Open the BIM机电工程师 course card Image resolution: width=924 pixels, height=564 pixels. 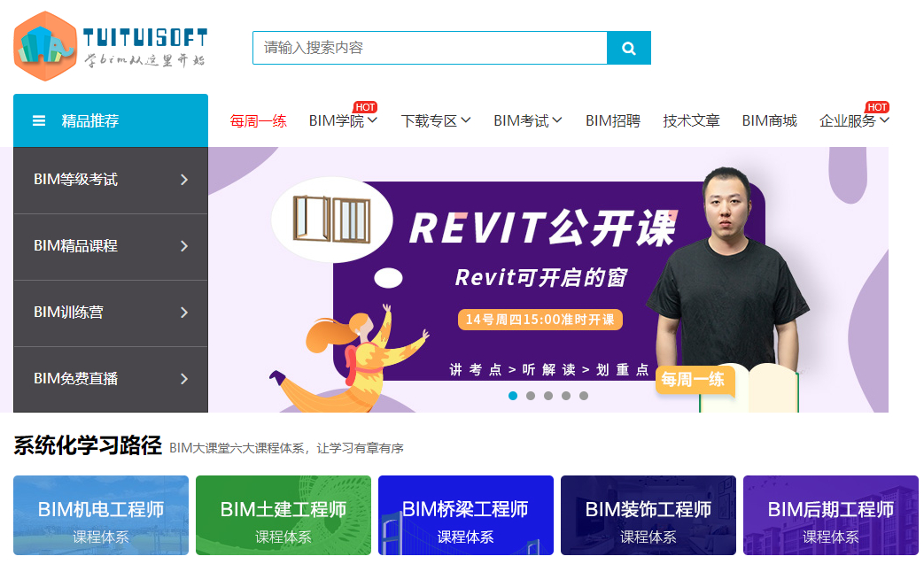(x=101, y=515)
